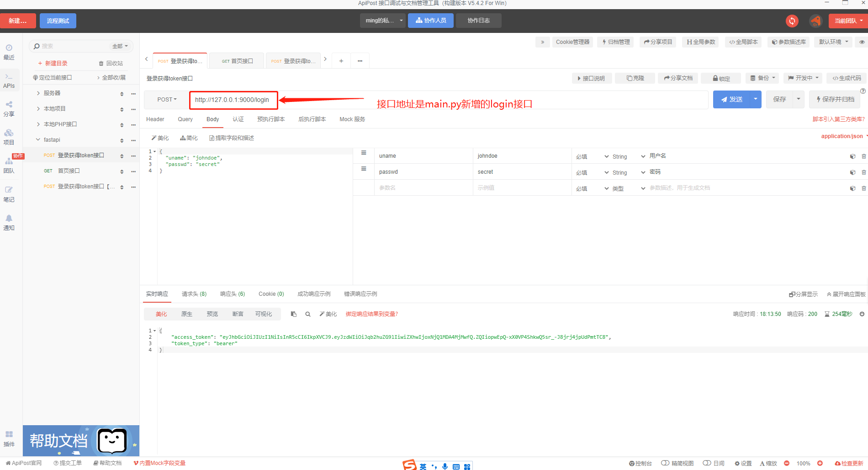Switch to the Header tab
Viewport: 868px width, 470px height.
pyautogui.click(x=155, y=119)
